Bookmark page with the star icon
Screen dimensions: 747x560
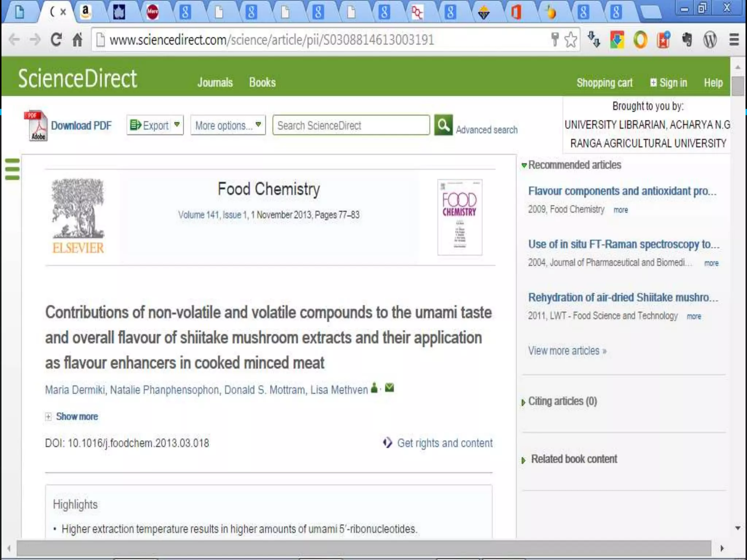tap(570, 39)
